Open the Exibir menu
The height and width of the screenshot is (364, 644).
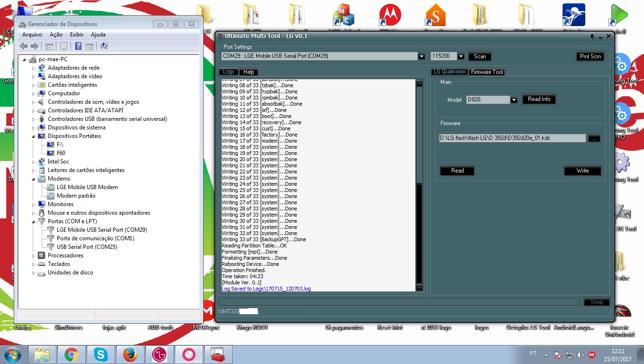77,35
